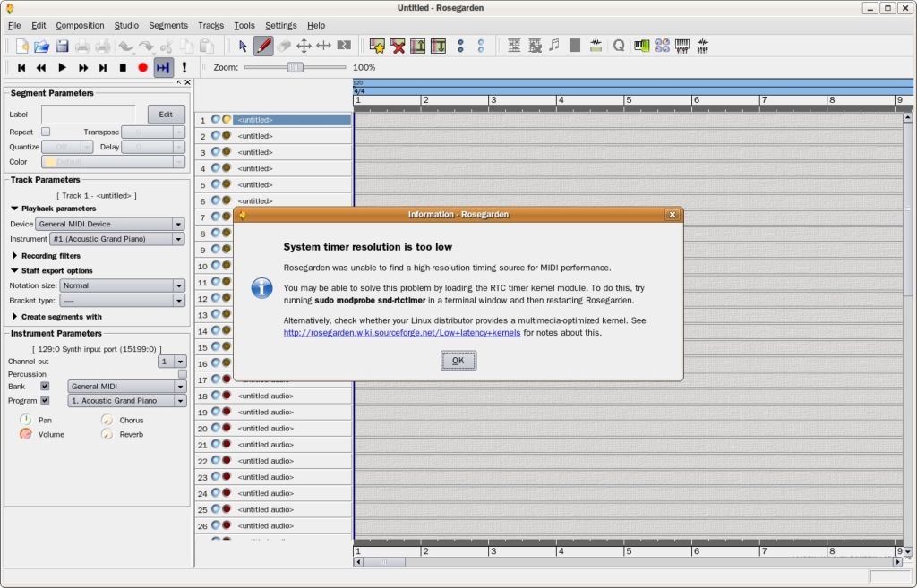The width and height of the screenshot is (917, 588).
Task: Open the Segments menu
Action: (x=168, y=26)
